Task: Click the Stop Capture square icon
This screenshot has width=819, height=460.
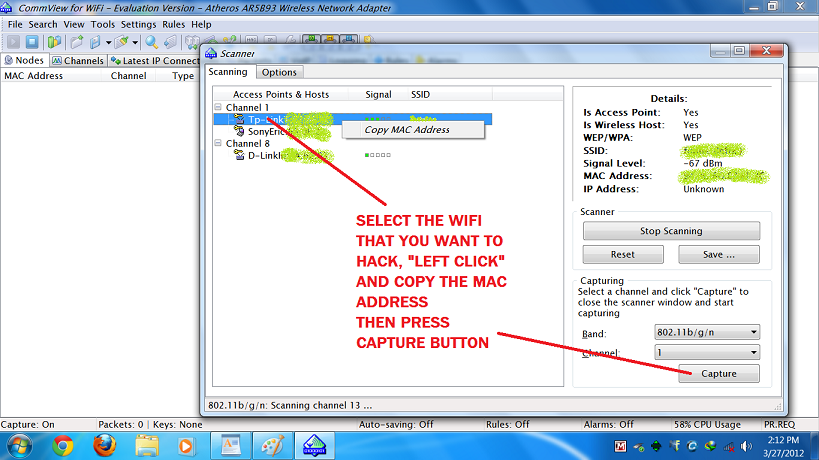Action: (x=32, y=42)
